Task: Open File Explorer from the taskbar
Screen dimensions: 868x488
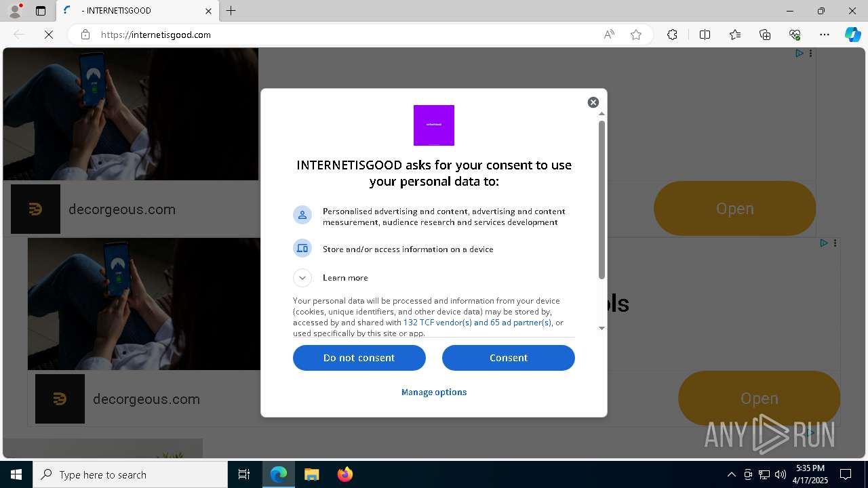Action: [311, 474]
